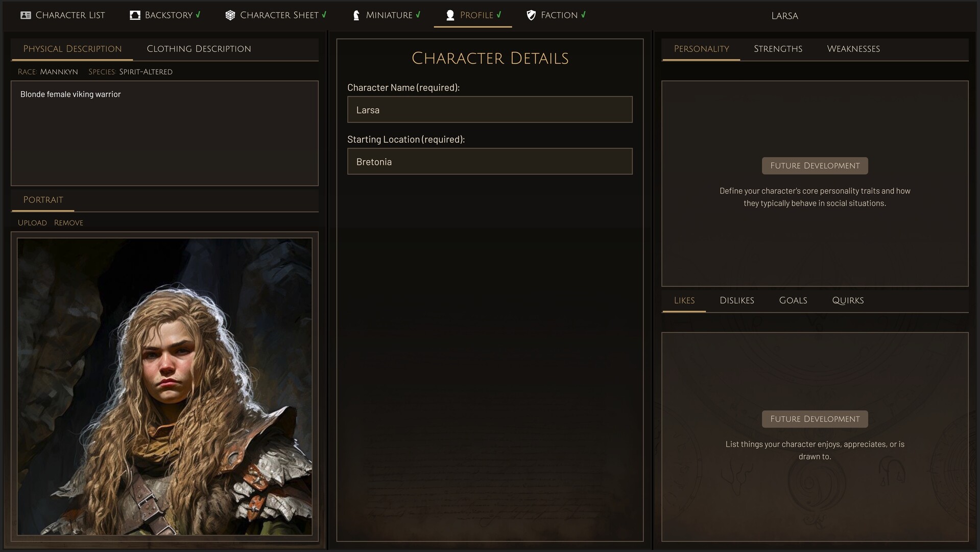Click the Miniature figurine icon

tap(356, 15)
